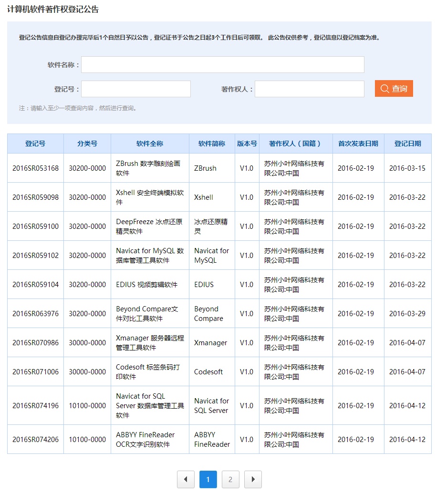Select registration number 2016SR059100

pos(35,226)
